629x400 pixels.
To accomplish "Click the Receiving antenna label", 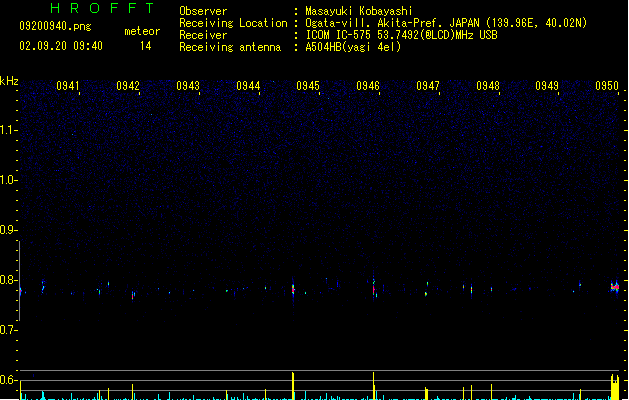I will 230,47.
